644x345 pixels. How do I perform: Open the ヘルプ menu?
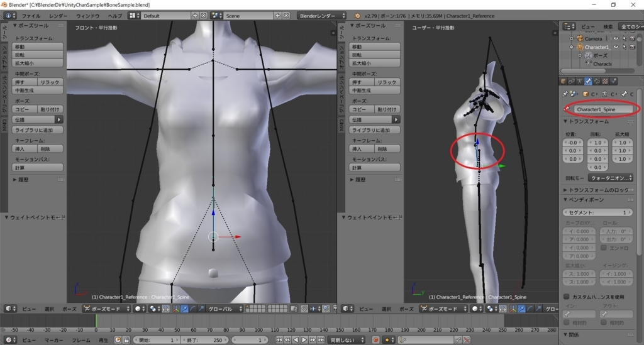(x=115, y=16)
